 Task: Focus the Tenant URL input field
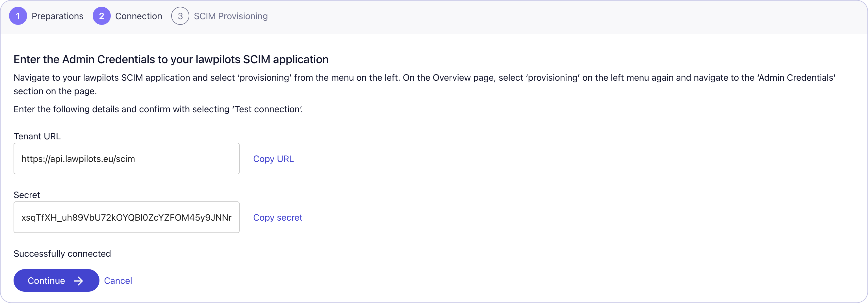click(x=126, y=159)
